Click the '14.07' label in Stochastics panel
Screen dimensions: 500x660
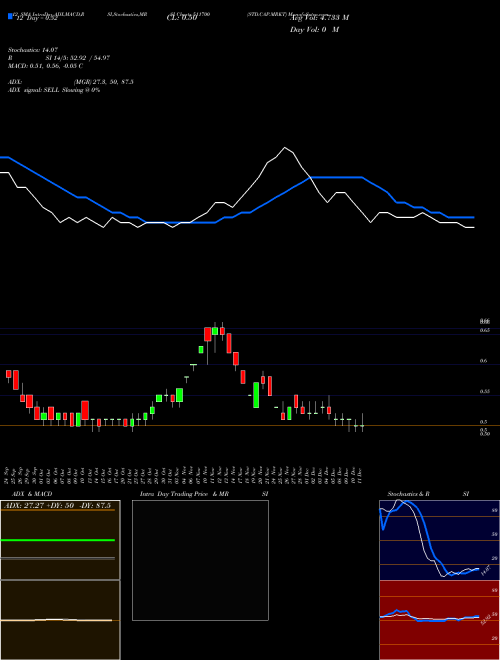coord(485,570)
